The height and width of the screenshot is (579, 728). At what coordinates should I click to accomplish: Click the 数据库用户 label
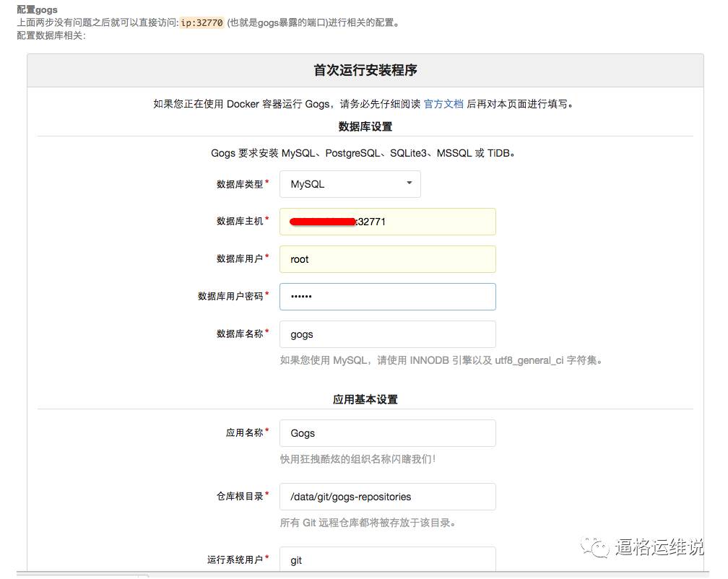tap(240, 258)
